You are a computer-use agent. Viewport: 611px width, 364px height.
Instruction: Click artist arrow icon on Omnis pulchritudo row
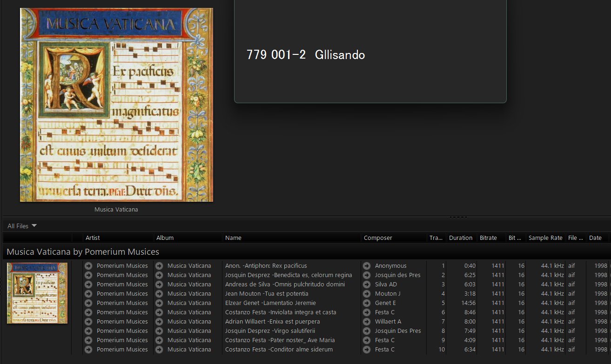[88, 285]
